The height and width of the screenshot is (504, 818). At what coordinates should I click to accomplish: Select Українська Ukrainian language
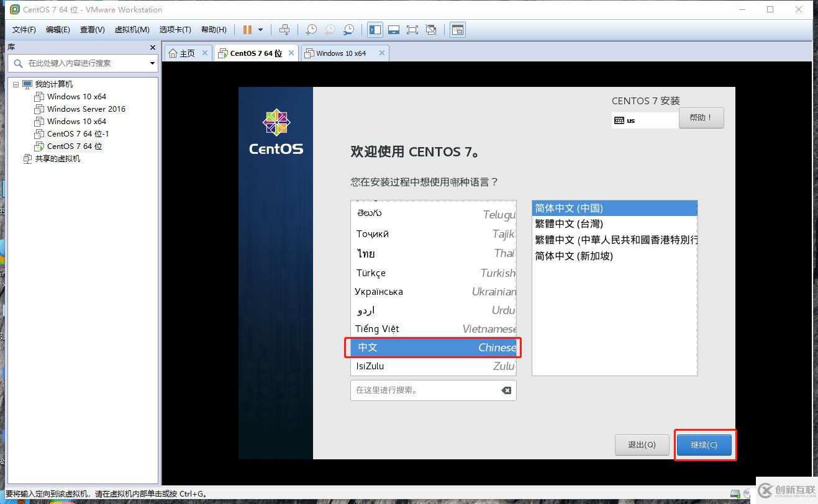click(x=434, y=292)
